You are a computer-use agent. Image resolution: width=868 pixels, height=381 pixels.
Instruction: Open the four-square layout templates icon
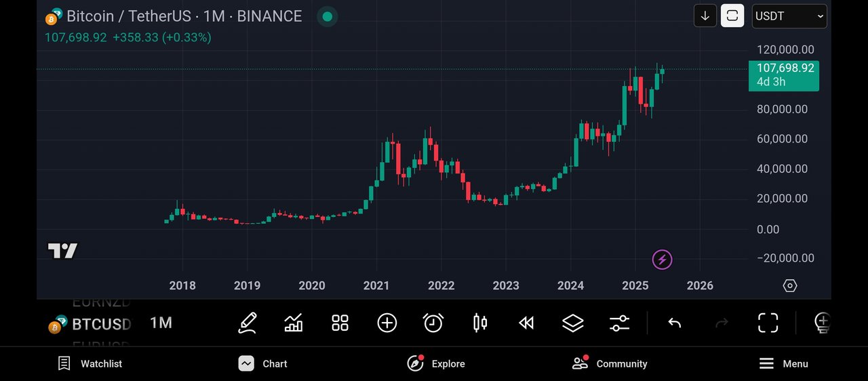340,323
